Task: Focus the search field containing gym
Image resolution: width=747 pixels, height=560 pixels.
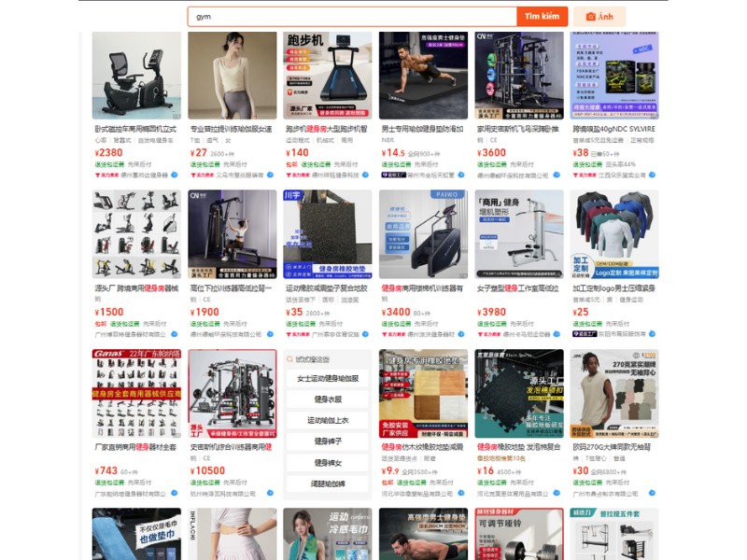Action: click(352, 17)
